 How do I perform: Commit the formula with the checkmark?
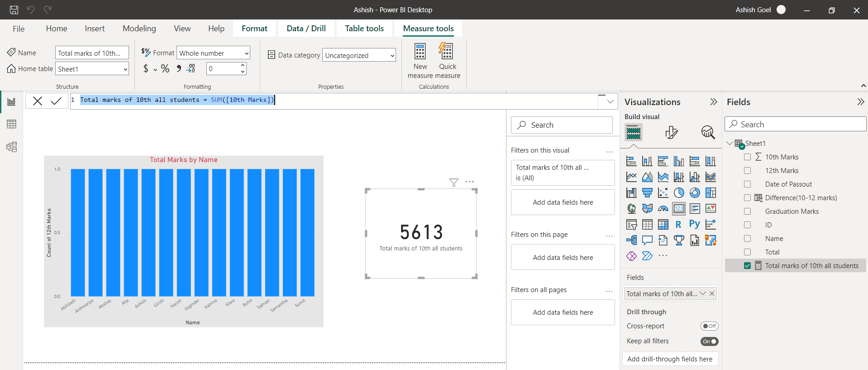coord(56,101)
